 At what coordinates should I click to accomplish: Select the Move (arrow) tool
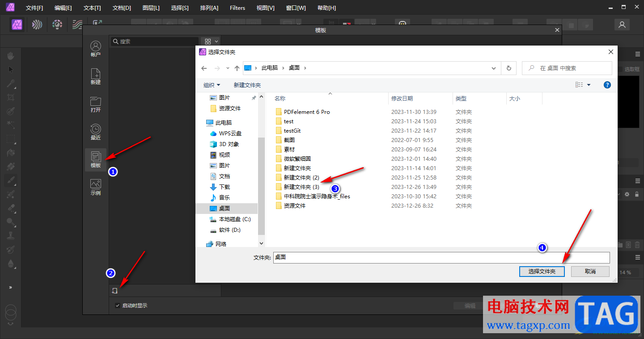click(11, 69)
